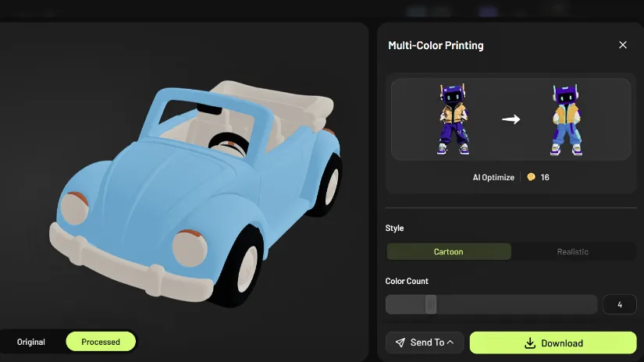The image size is (644, 362).
Task: Click the Style label
Action: (394, 228)
